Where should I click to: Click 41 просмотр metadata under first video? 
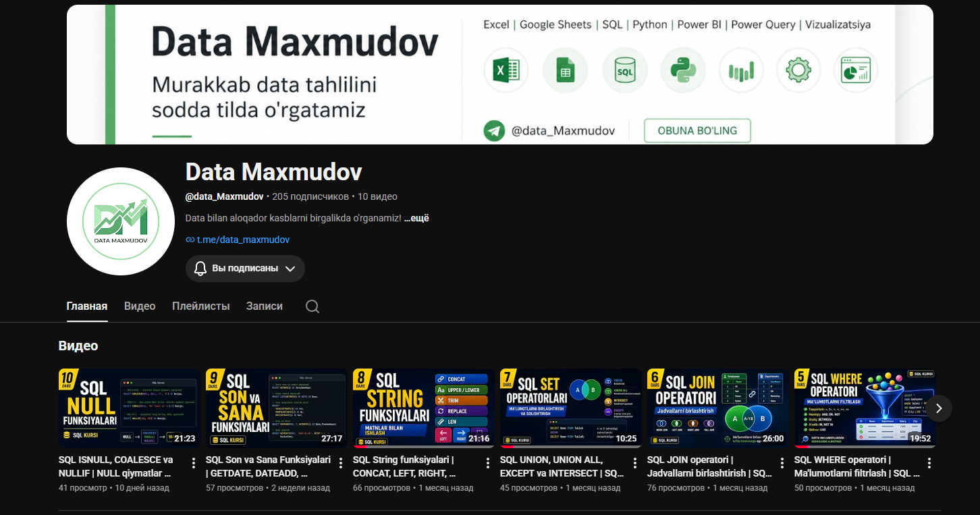(x=83, y=487)
